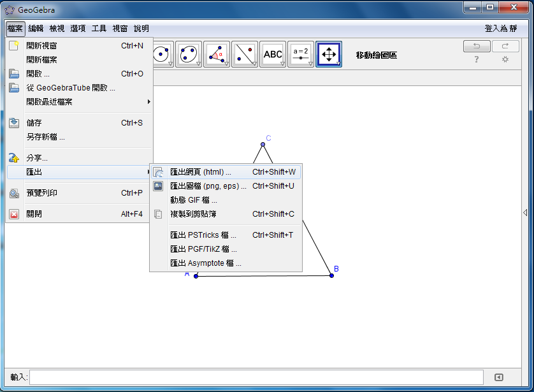The height and width of the screenshot is (392, 534).
Task: Choose 複製到剪貼簿 entry
Action: click(x=226, y=214)
